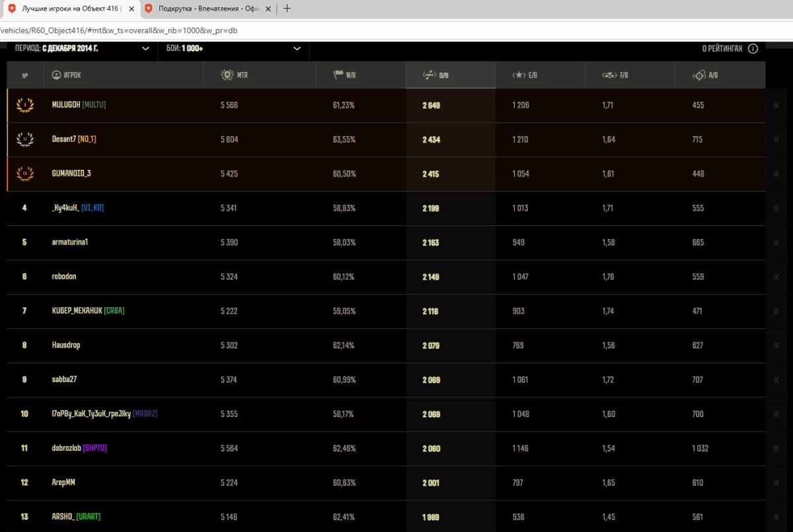Expand row arrow for dobrozlob
Viewport: 793px width, 532px height.
point(776,449)
